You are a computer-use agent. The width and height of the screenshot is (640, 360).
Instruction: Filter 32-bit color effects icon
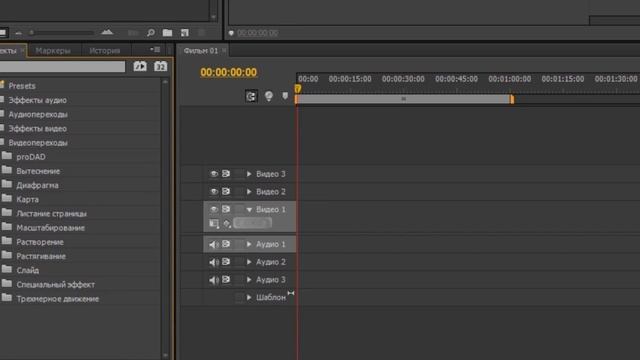pos(160,66)
